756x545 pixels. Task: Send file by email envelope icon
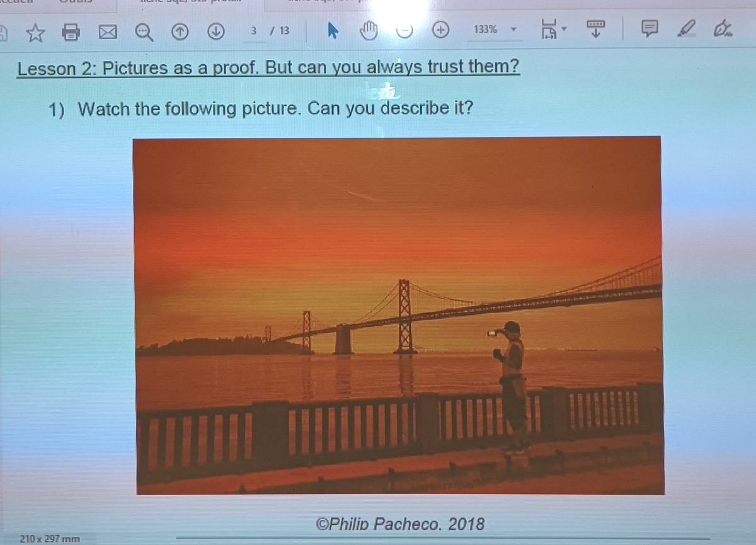[x=108, y=32]
